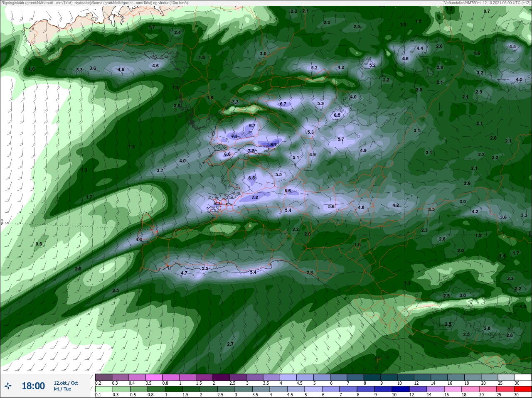
Task: Select darkest purple swatch in upper legend row
Action: pyautogui.click(x=222, y=378)
